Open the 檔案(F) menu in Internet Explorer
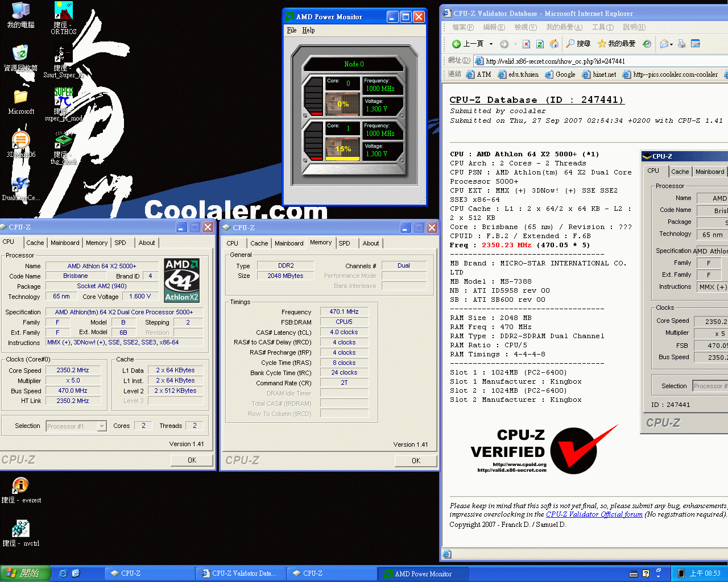This screenshot has width=728, height=582. pyautogui.click(x=462, y=27)
